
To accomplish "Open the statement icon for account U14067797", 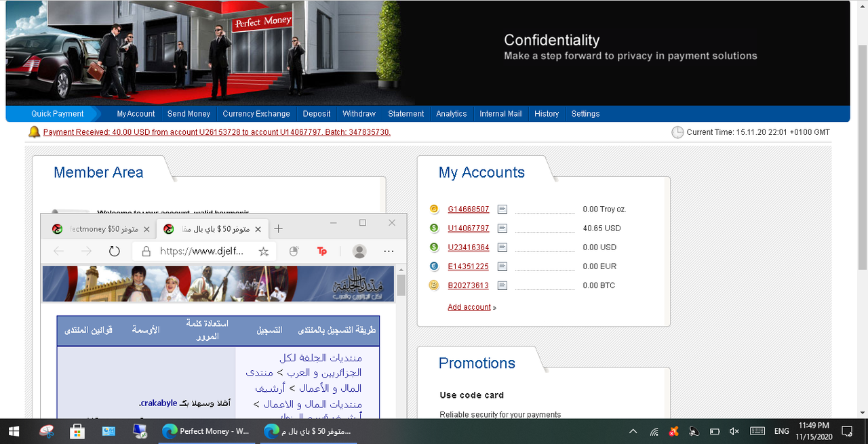I will (502, 228).
